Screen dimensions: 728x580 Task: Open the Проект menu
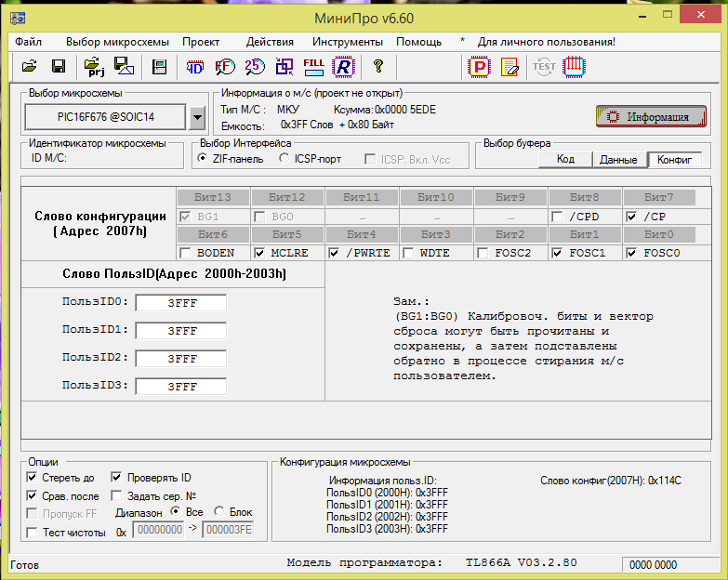(201, 42)
